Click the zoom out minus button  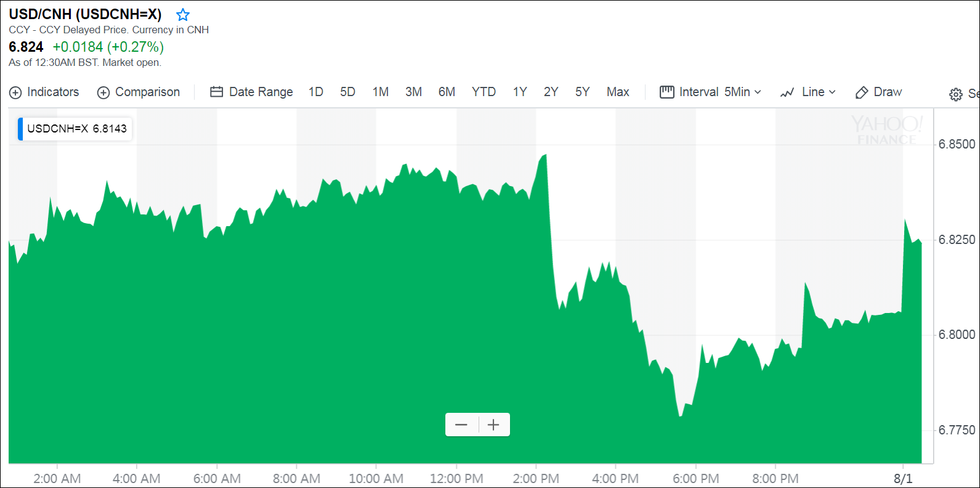click(x=461, y=425)
